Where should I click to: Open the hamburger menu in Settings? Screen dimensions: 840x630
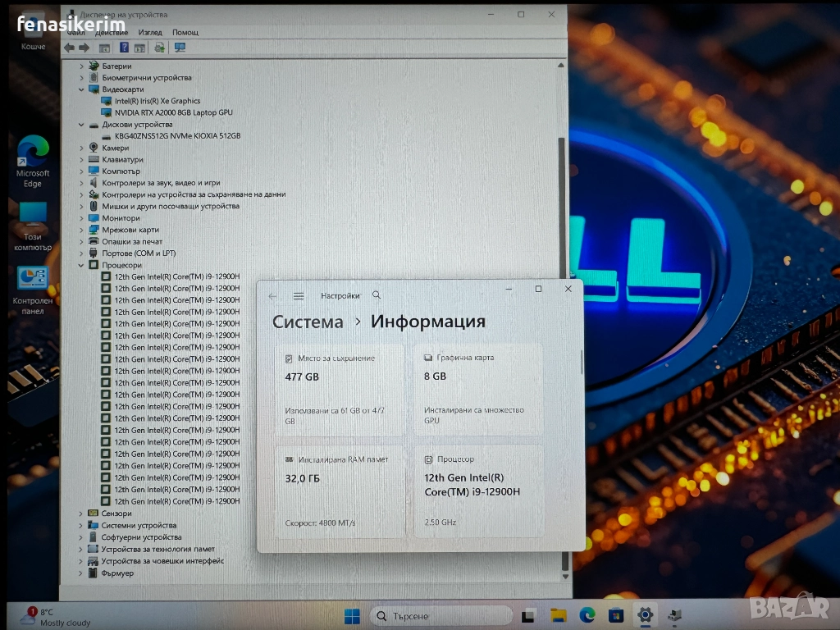point(299,296)
